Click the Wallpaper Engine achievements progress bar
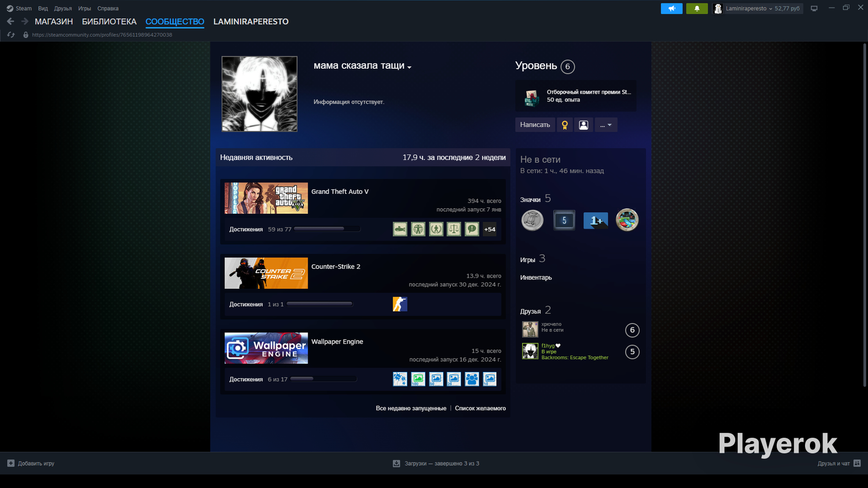This screenshot has height=488, width=868. 324,379
